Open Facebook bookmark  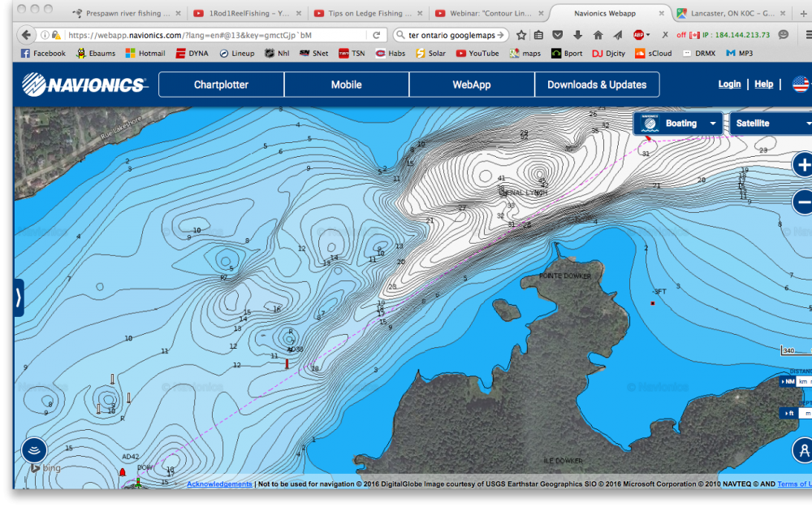[43, 53]
